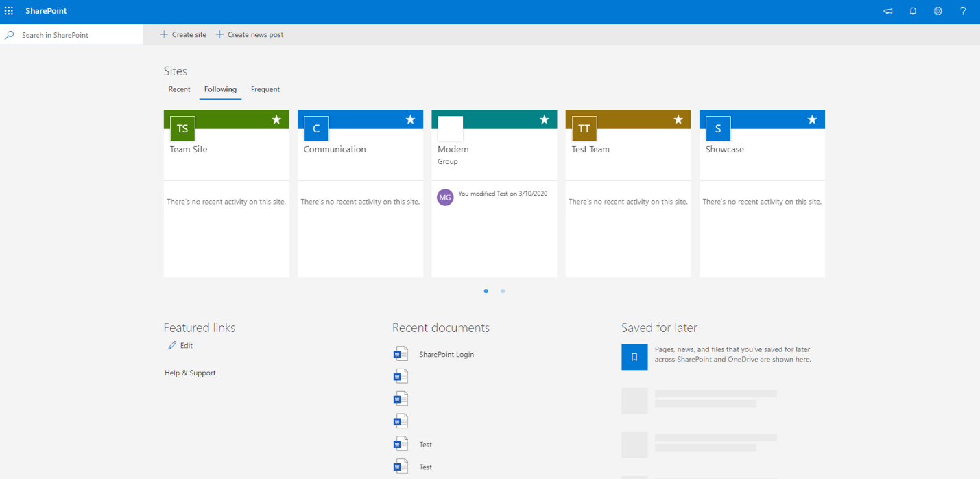
Task: Open the help question mark
Action: click(963, 11)
